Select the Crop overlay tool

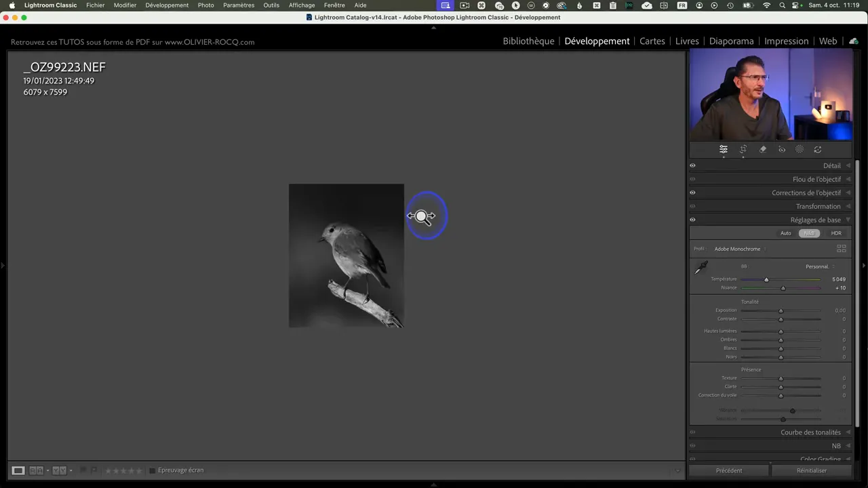click(x=743, y=150)
